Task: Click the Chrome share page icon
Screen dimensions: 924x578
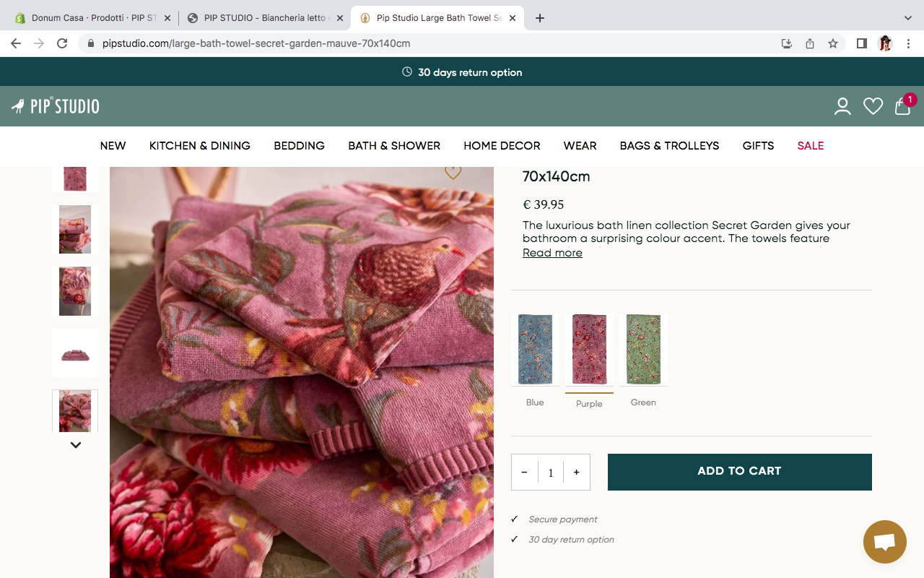Action: [810, 43]
